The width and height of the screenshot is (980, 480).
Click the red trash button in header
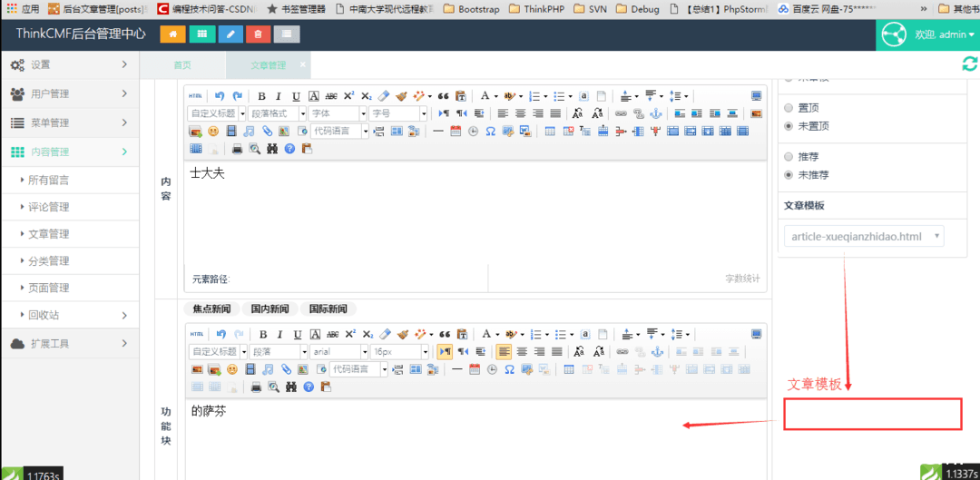pos(258,34)
